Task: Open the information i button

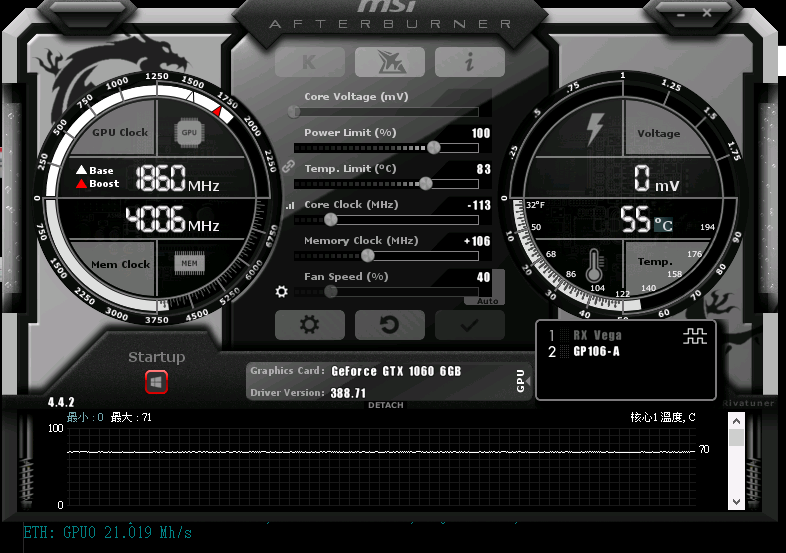Action: [470, 62]
